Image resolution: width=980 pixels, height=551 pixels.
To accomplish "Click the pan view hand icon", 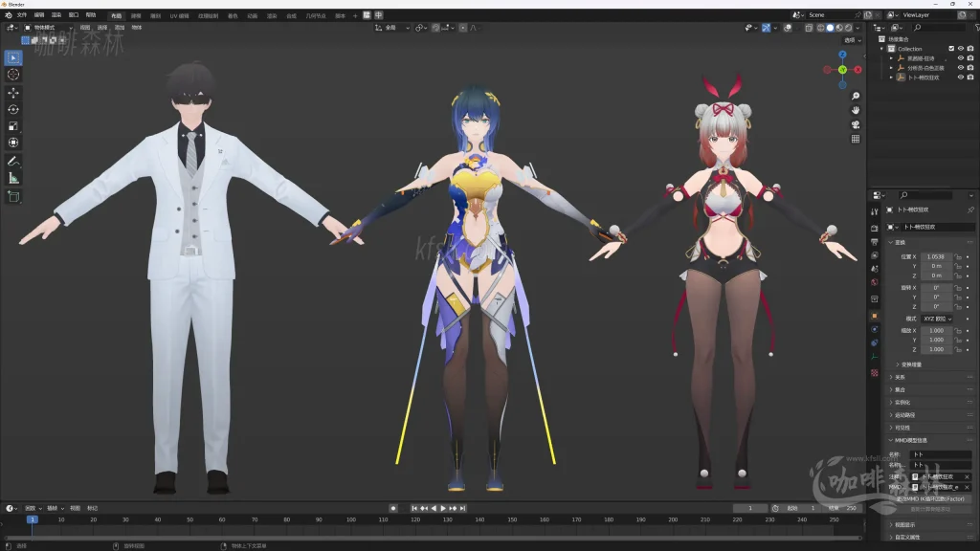I will coord(855,110).
